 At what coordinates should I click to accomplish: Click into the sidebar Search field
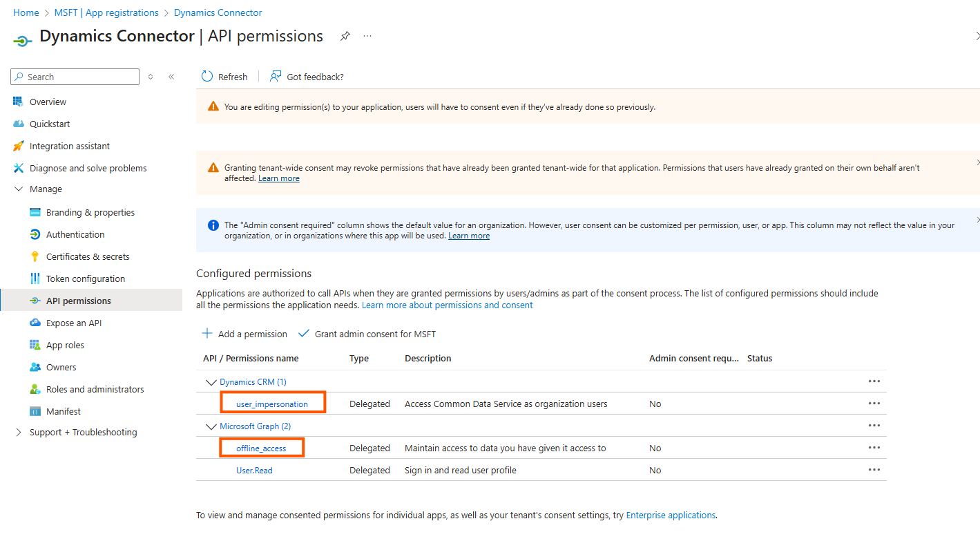coord(79,77)
